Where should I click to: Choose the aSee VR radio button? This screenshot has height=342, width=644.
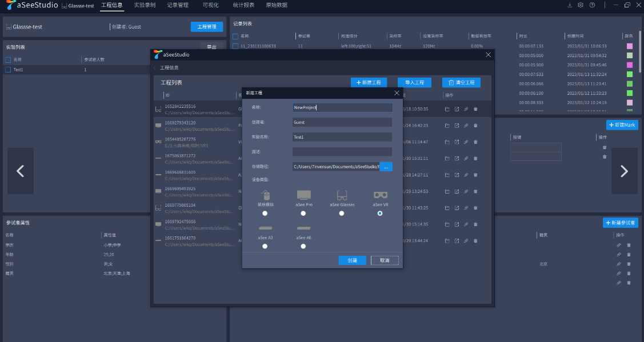click(x=380, y=213)
